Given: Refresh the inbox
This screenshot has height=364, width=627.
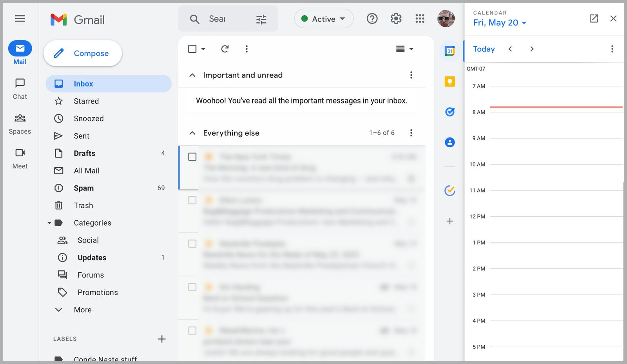Looking at the screenshot, I should click(x=225, y=49).
